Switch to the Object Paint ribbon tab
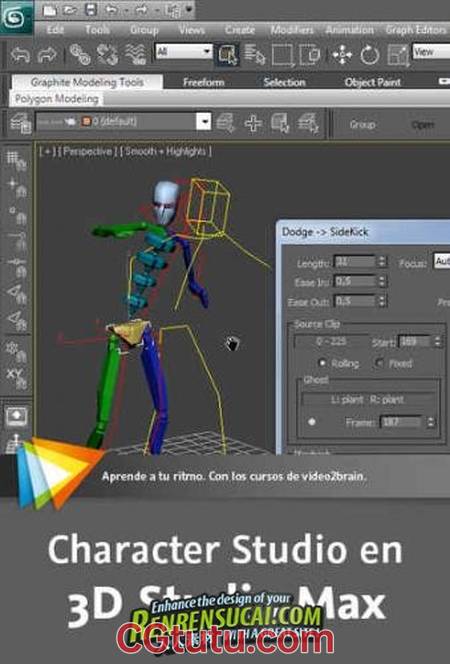 pos(373,82)
